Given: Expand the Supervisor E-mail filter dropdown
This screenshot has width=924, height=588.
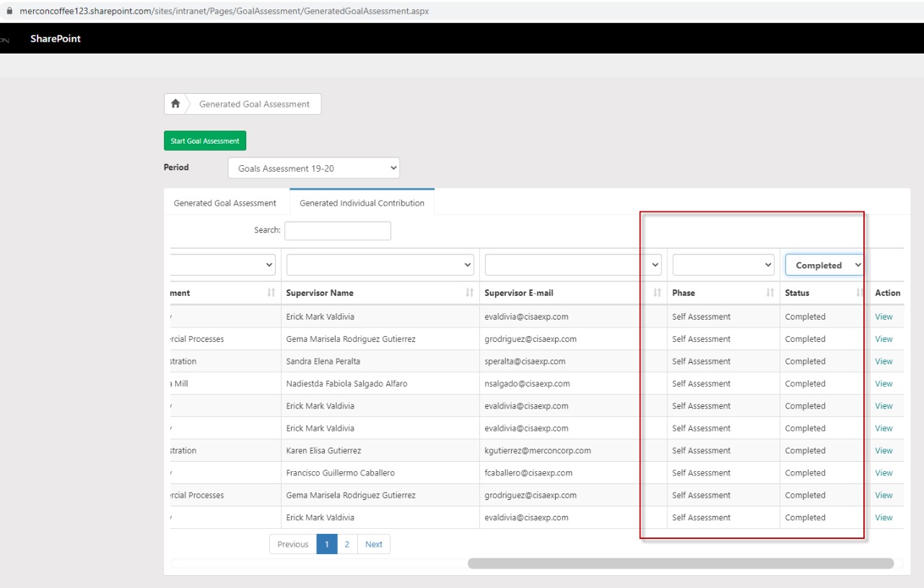Looking at the screenshot, I should coord(573,266).
